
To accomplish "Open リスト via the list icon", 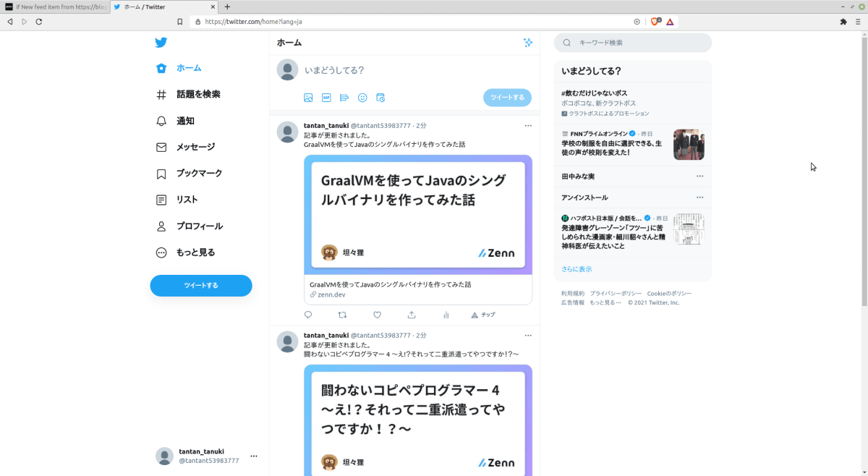I will pos(160,199).
